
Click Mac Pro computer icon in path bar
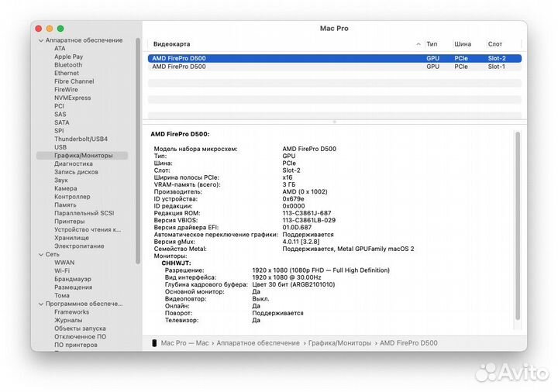154,343
